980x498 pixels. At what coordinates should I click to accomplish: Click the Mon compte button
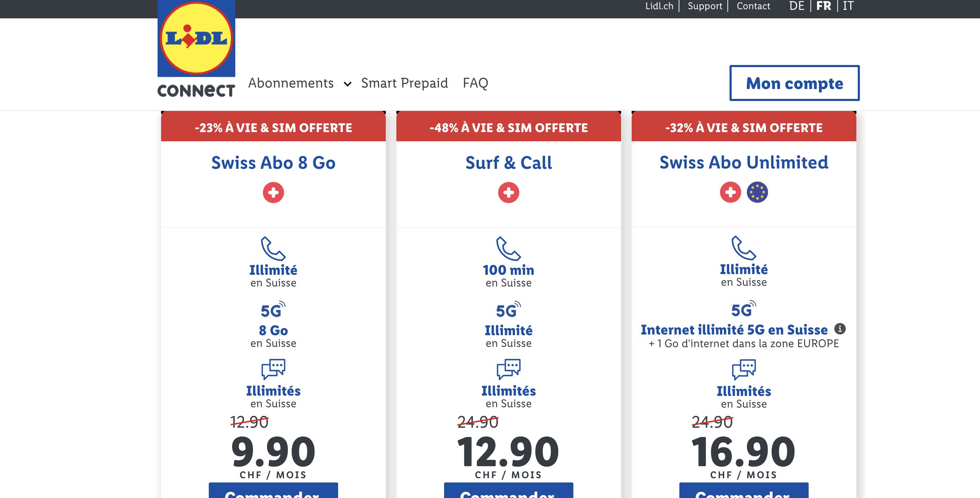794,83
